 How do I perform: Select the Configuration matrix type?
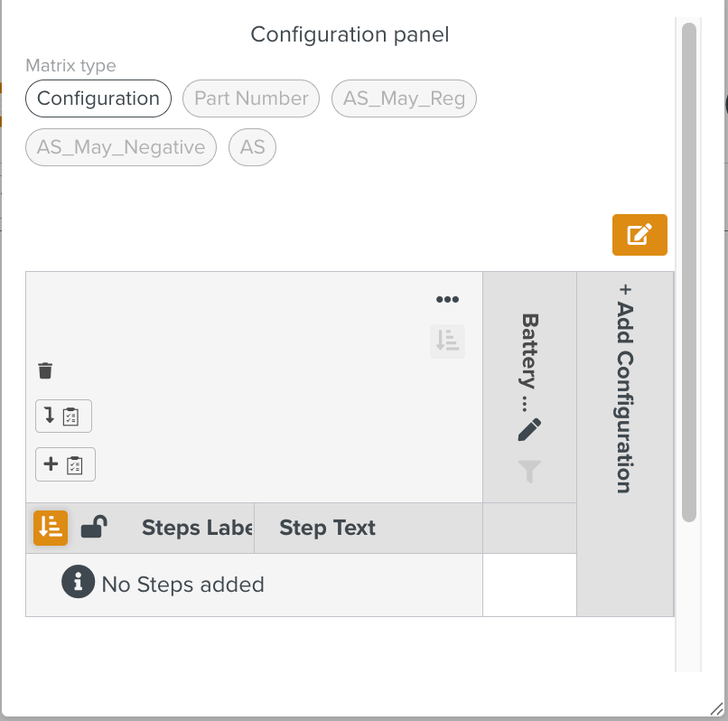click(98, 98)
